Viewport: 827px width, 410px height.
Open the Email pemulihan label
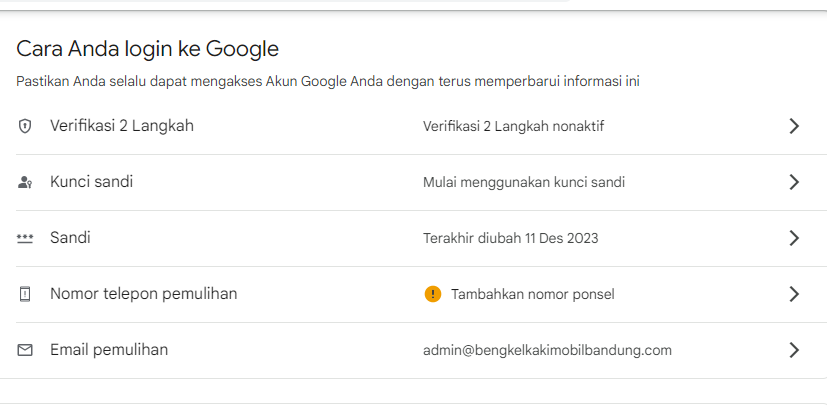coord(109,350)
